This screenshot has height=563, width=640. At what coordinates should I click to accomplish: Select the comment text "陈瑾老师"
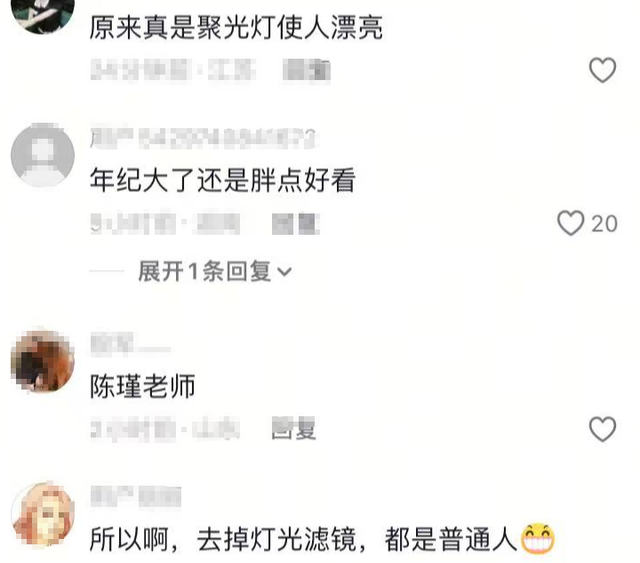point(142,386)
